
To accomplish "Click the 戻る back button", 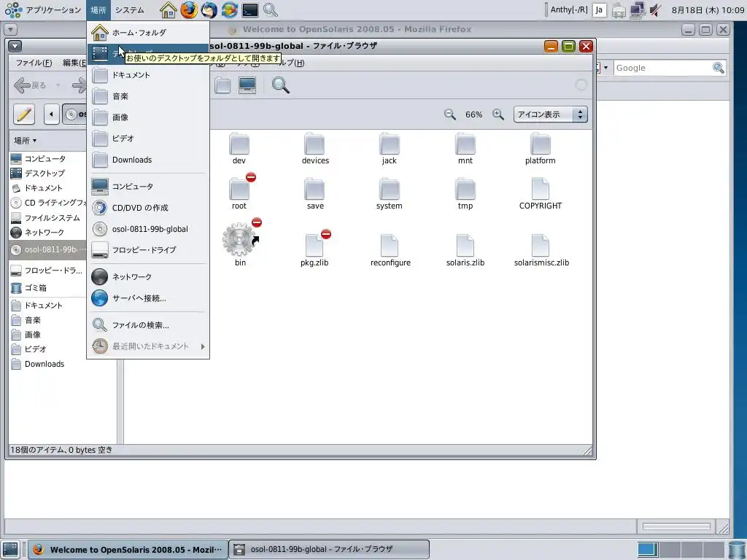I will pos(31,85).
